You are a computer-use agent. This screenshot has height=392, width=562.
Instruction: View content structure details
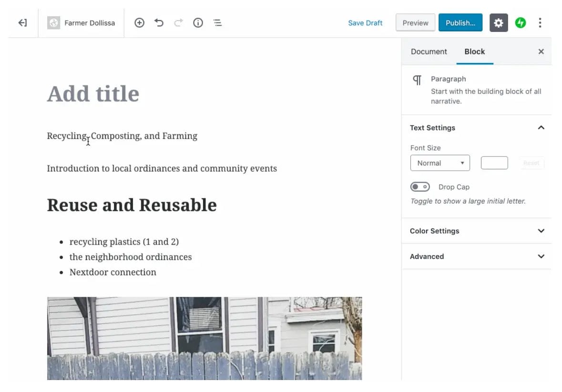coord(198,22)
